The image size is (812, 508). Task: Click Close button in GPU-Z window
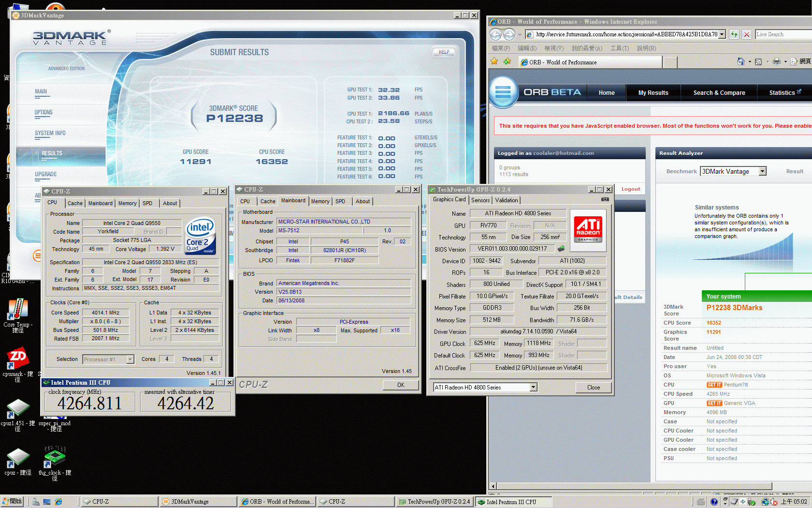[594, 387]
